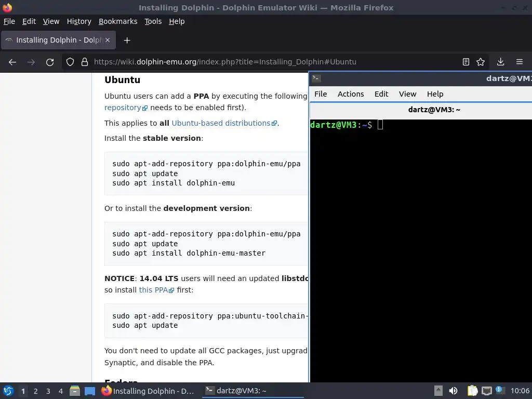Click the terminal icon in the terminal title bar
532x399 pixels.
pyautogui.click(x=316, y=78)
